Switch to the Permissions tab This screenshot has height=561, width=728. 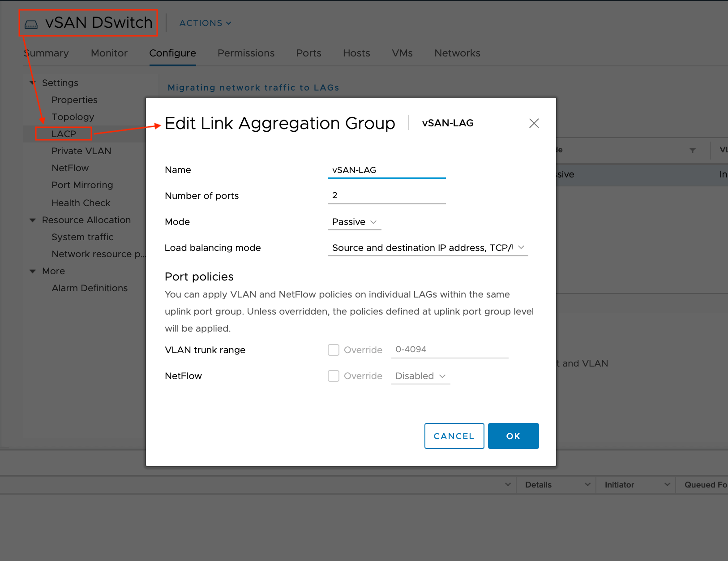[x=246, y=53]
